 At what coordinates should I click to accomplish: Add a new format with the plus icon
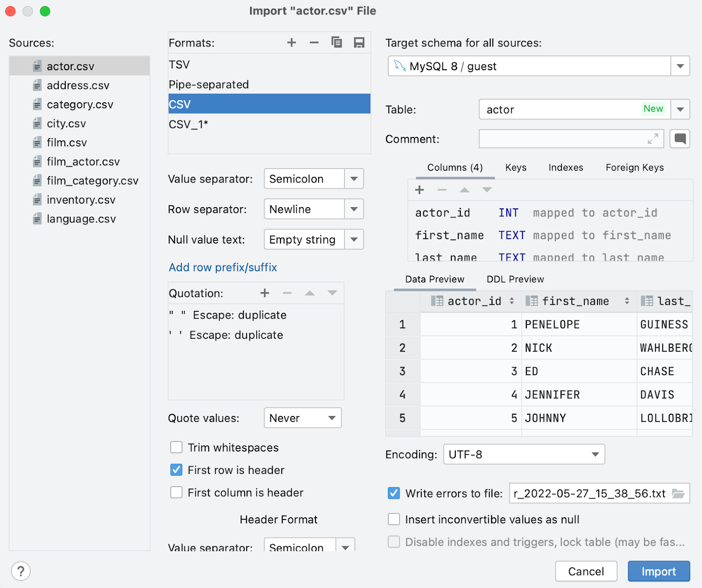click(291, 43)
